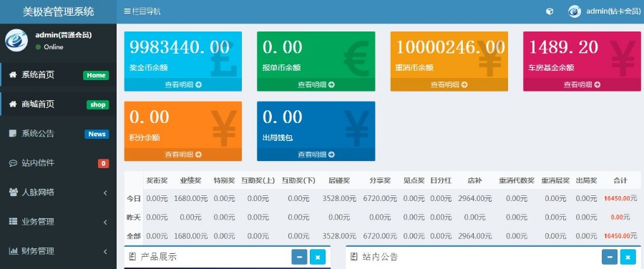Screen dimensions: 644x269
Task: Click yesterday's total 0.00元 in red
Action: (620, 217)
